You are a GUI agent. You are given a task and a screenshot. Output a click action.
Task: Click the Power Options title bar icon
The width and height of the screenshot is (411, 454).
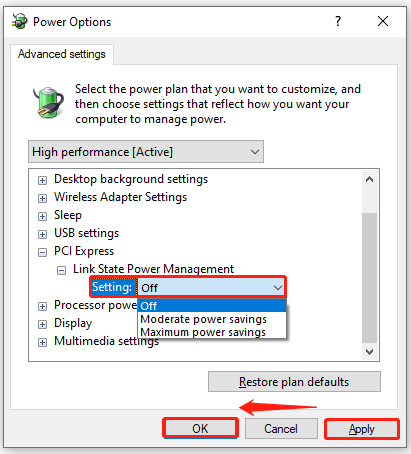[20, 21]
